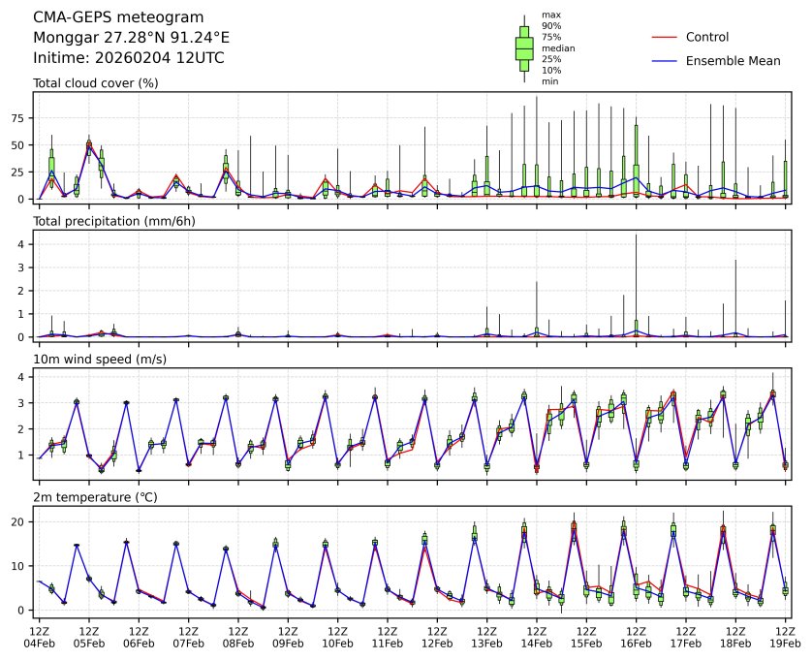Click the 12Z 10Feb time axis label
The width and height of the screenshot is (812, 660).
(x=337, y=637)
